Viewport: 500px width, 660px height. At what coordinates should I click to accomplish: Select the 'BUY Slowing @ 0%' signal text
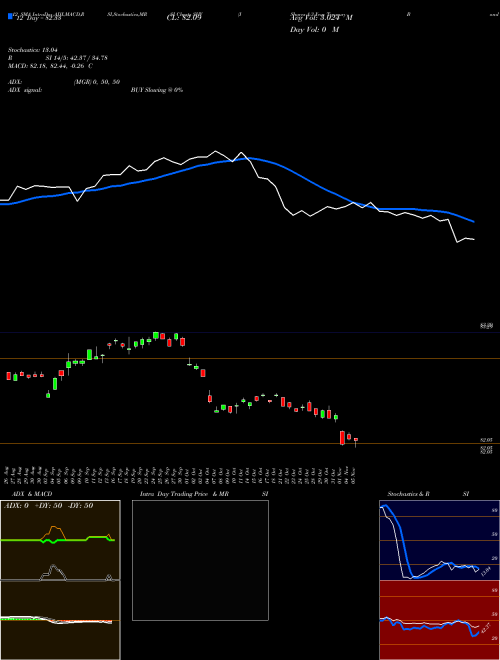(157, 90)
